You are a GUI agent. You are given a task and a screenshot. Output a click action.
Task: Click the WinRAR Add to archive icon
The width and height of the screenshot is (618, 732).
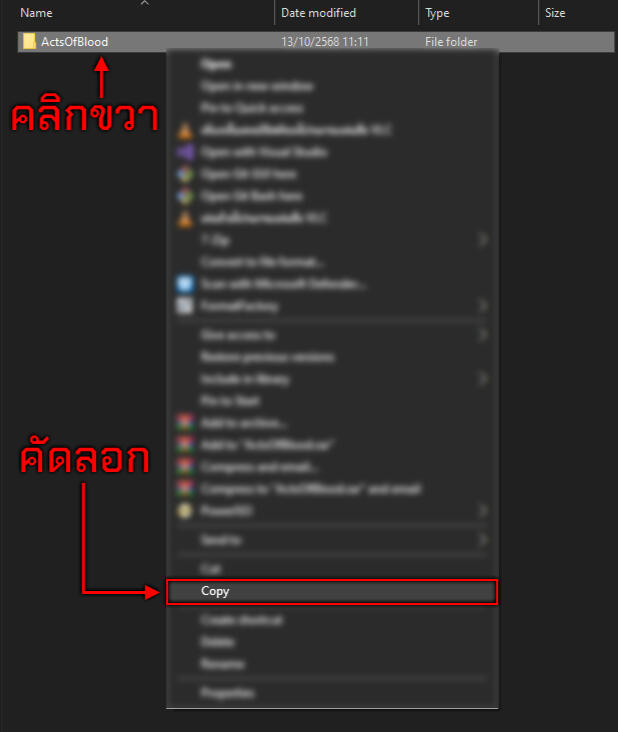(x=185, y=423)
